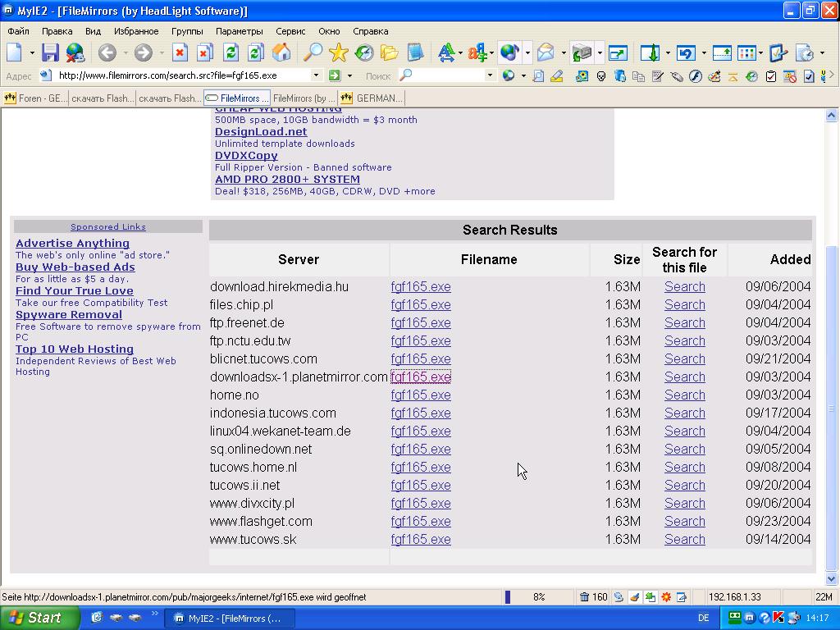
Task: Open the AMD PRO 2800+ SYSTEM link
Action: (287, 180)
